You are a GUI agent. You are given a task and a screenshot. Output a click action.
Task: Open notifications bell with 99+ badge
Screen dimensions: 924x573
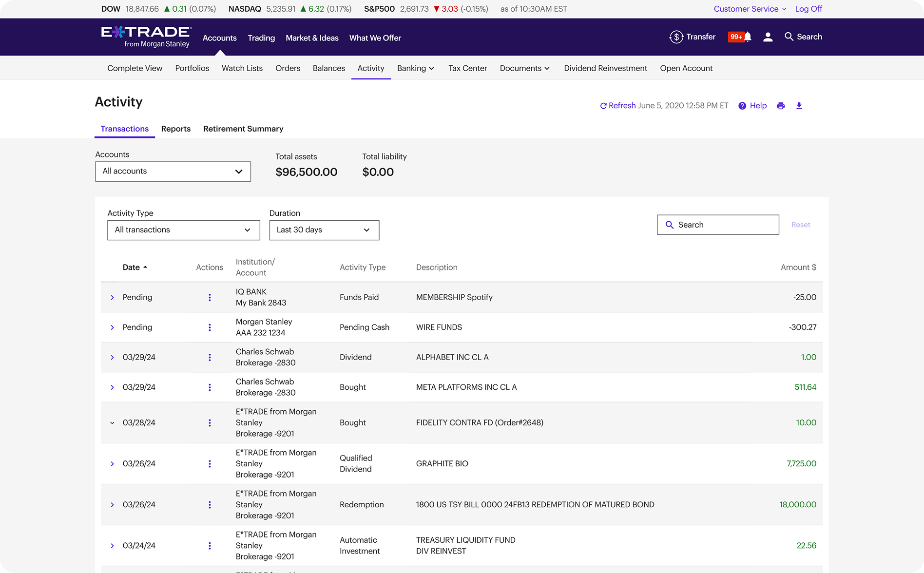pos(740,37)
